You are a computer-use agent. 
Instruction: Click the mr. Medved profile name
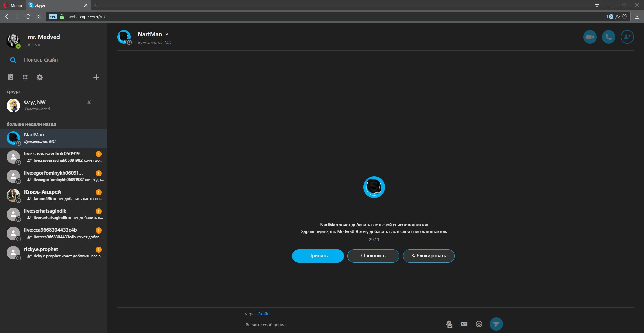pos(44,37)
